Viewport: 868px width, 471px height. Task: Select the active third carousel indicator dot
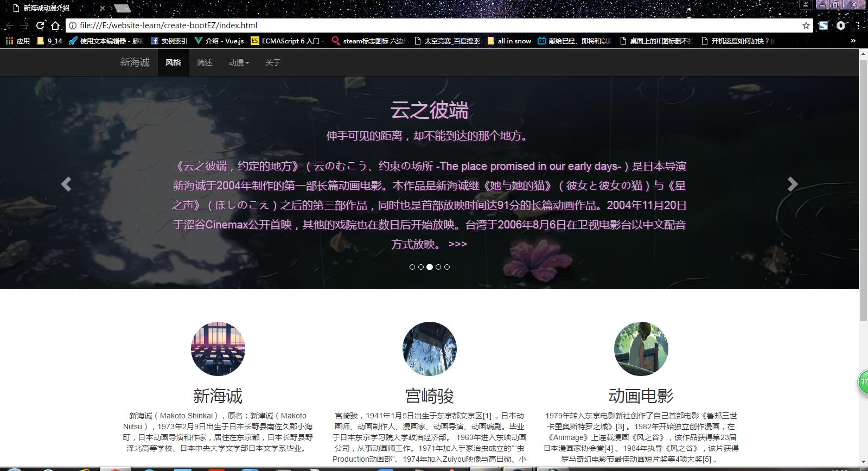pyautogui.click(x=430, y=267)
